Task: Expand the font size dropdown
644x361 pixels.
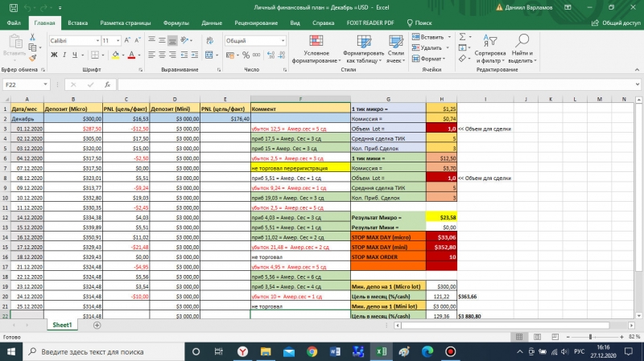Action: coord(117,40)
